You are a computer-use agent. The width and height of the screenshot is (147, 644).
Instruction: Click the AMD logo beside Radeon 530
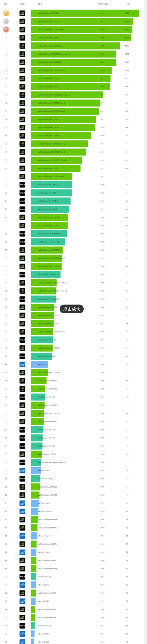click(22, 577)
